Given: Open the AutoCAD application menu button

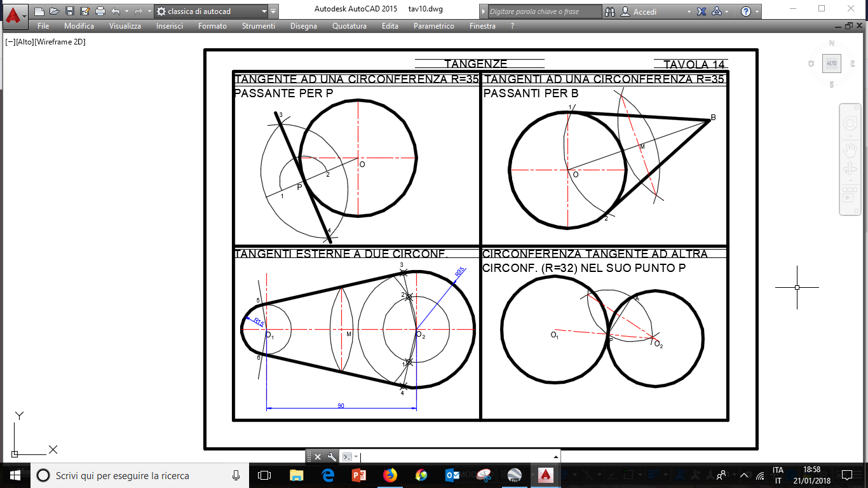Looking at the screenshot, I should pos(14,15).
